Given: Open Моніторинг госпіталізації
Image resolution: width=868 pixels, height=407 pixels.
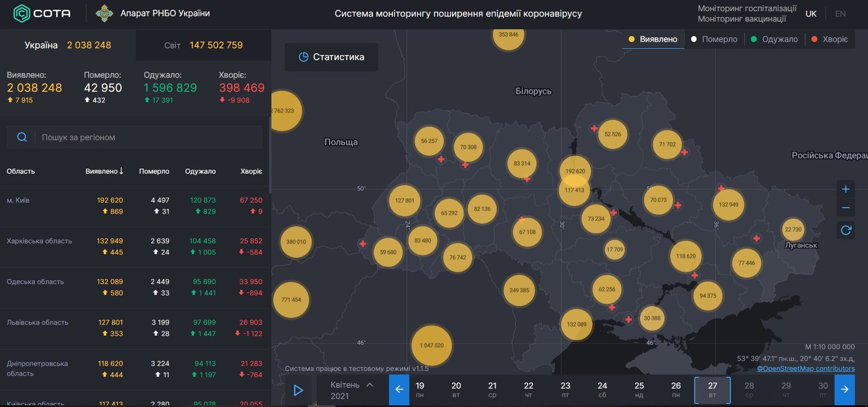Looking at the screenshot, I should (747, 8).
